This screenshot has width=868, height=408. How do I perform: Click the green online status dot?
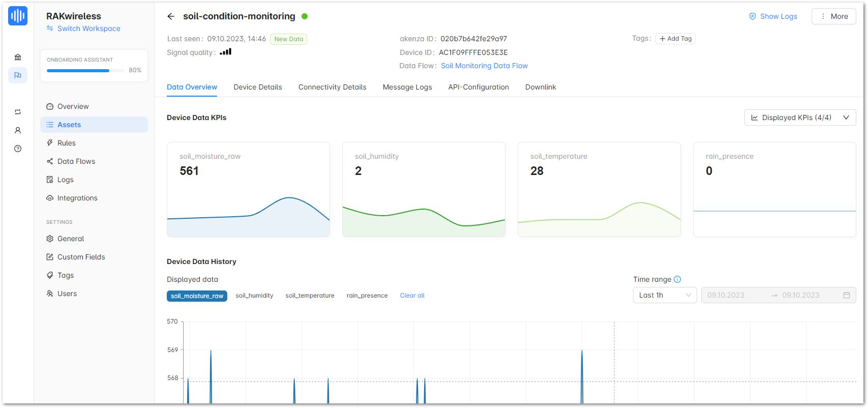click(305, 16)
